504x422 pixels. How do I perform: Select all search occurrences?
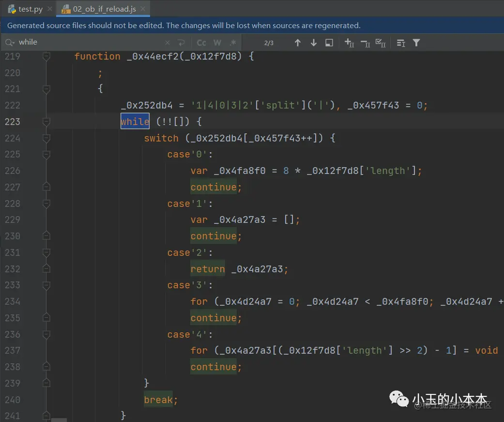click(381, 43)
